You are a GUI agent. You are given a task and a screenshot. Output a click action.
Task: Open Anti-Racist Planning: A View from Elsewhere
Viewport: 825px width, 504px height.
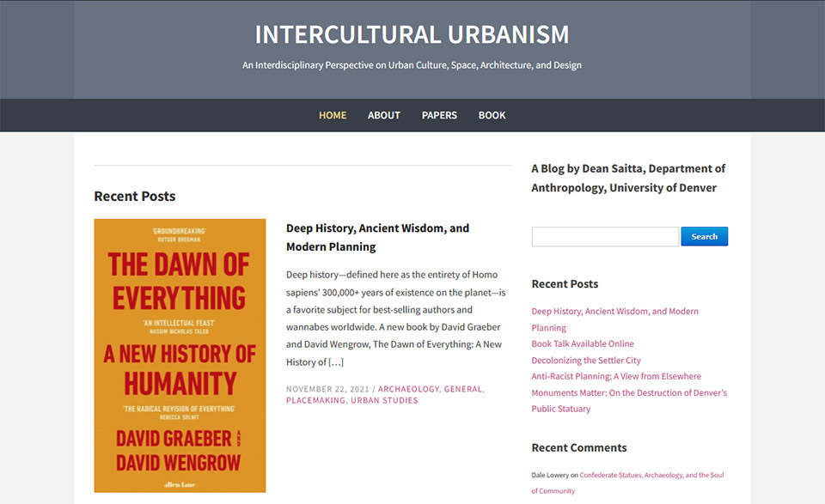(616, 376)
